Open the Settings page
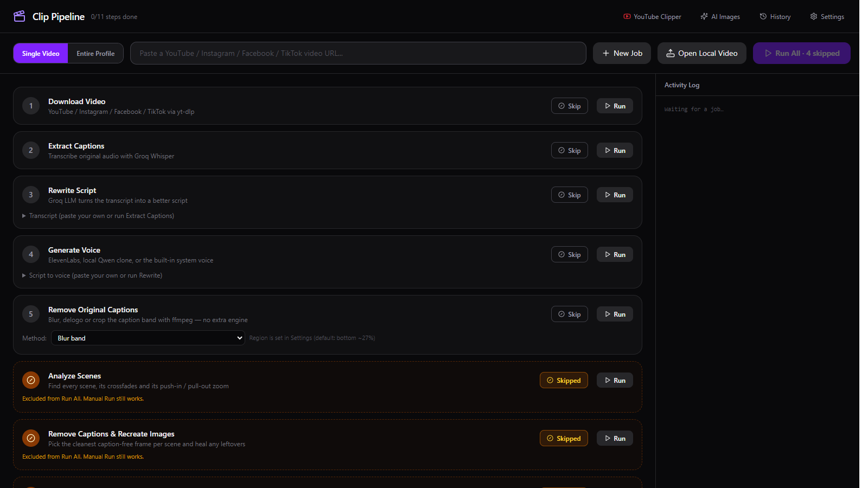Viewport: 868px width, 488px height. click(x=827, y=17)
